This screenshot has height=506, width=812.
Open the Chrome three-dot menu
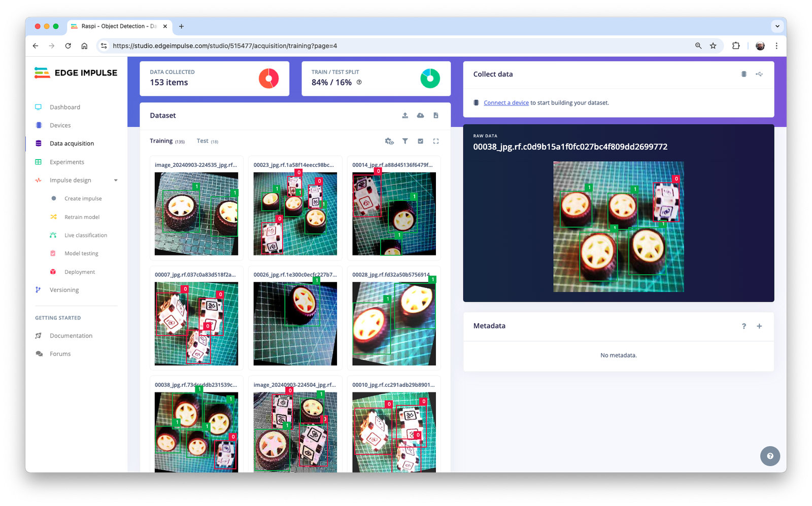(x=776, y=46)
